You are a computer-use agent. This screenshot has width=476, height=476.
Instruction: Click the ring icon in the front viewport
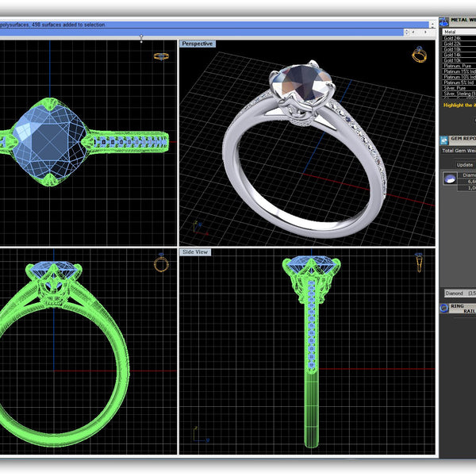click(x=161, y=263)
